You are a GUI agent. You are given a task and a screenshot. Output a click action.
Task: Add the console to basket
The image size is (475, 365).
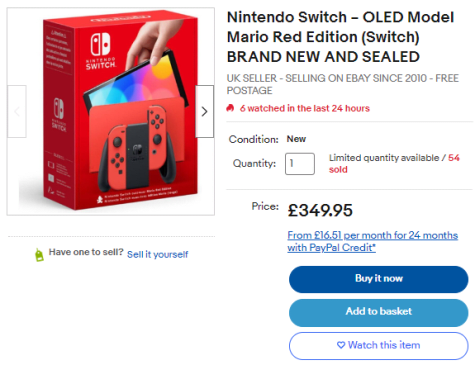(378, 312)
